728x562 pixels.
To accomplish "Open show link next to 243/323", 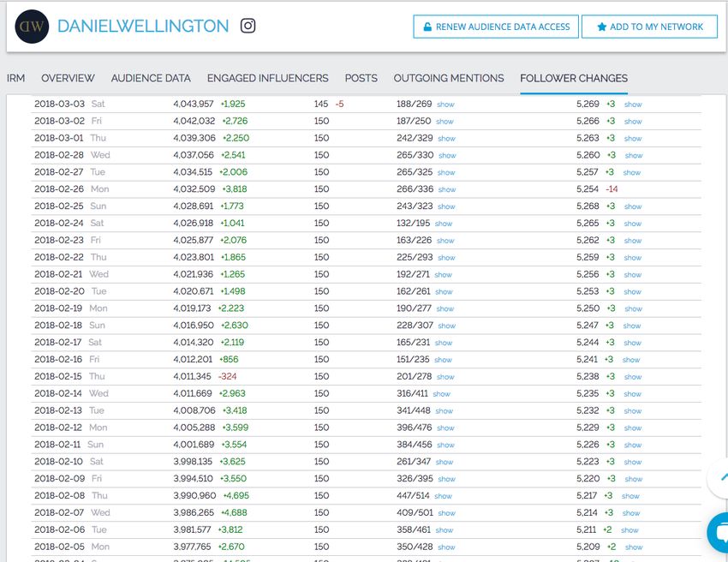I will 446,206.
